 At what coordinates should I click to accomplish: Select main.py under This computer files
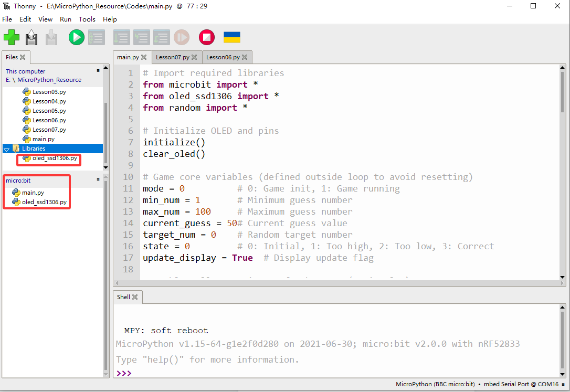coord(43,139)
